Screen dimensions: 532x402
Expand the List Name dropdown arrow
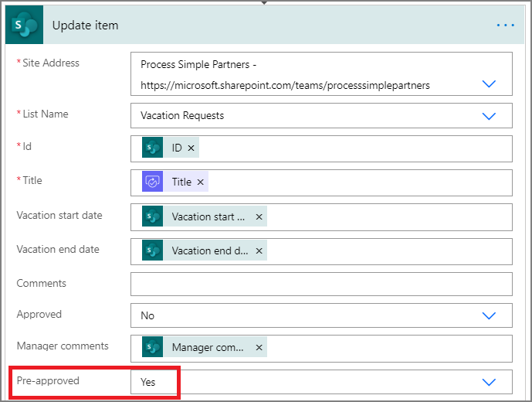pyautogui.click(x=488, y=116)
